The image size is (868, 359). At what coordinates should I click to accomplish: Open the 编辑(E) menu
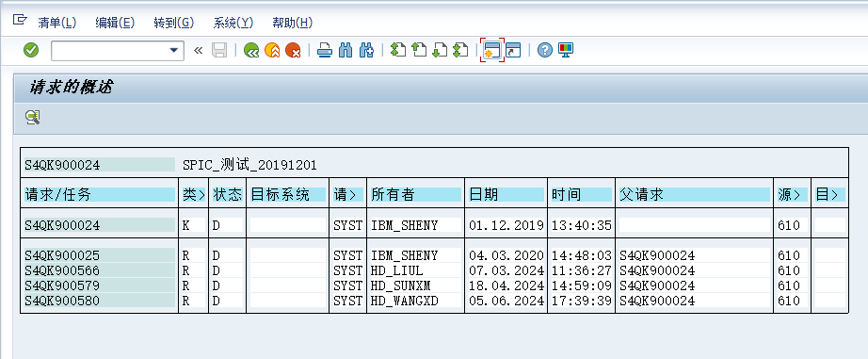pyautogui.click(x=115, y=23)
